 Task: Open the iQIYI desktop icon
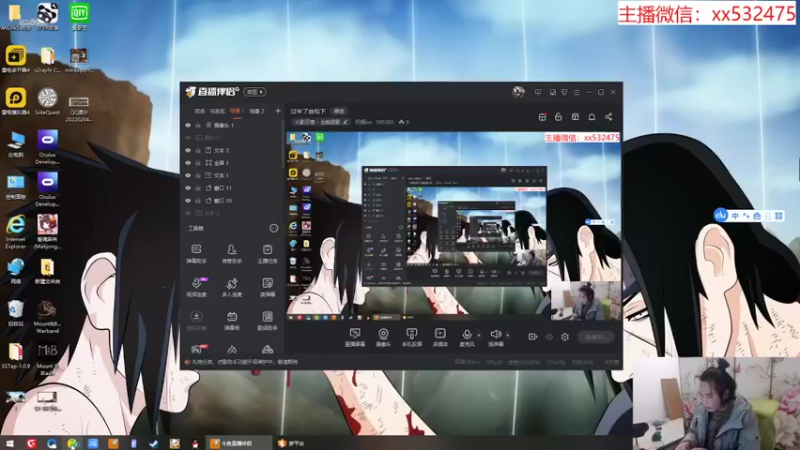(x=79, y=16)
